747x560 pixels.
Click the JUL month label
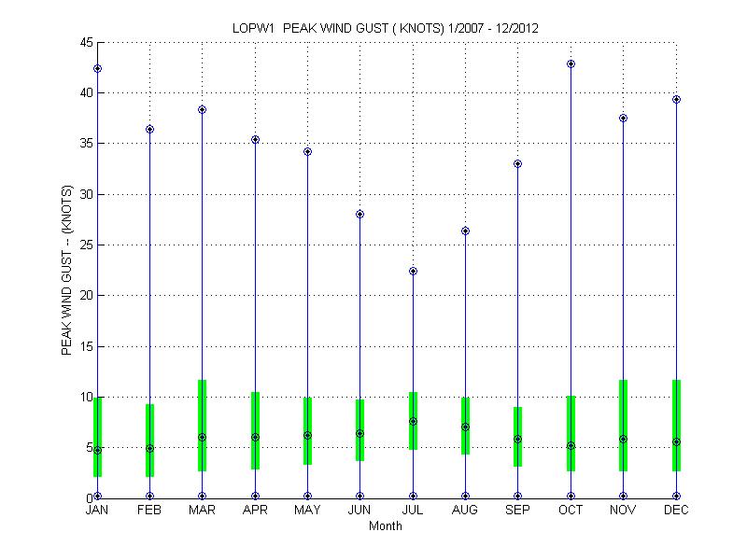[x=413, y=510]
